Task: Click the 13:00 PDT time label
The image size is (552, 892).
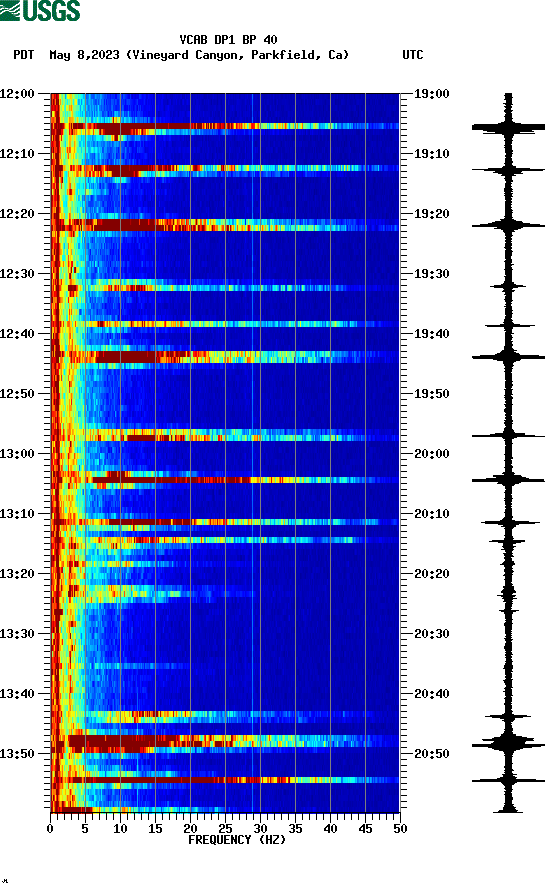Action: pyautogui.click(x=17, y=454)
